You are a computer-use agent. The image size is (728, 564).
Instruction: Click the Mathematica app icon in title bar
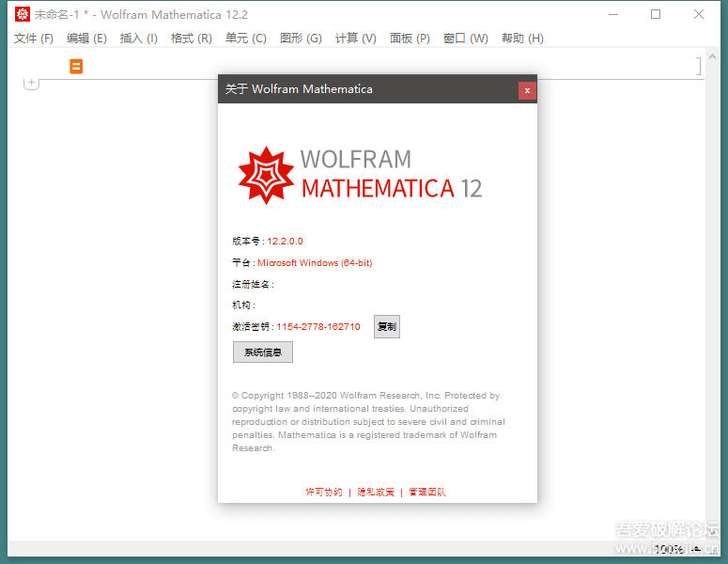coord(23,14)
